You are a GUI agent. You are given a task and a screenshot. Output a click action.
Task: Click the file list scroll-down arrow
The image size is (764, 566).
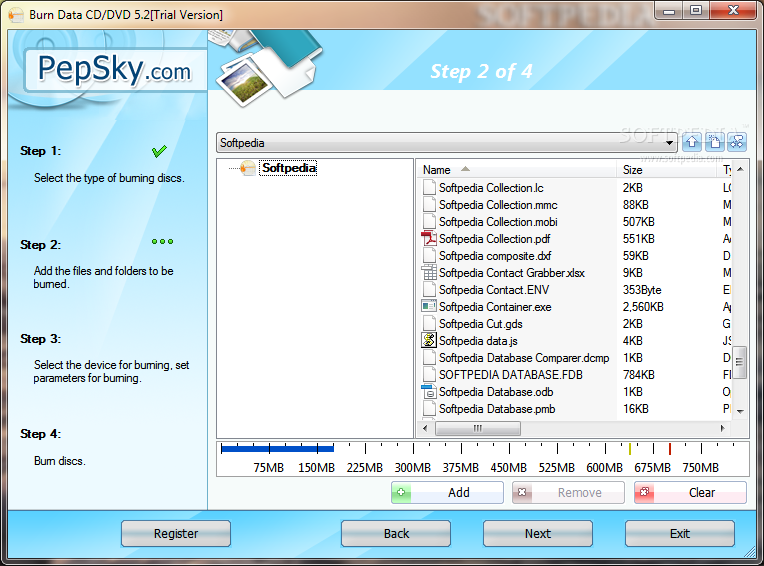[740, 411]
